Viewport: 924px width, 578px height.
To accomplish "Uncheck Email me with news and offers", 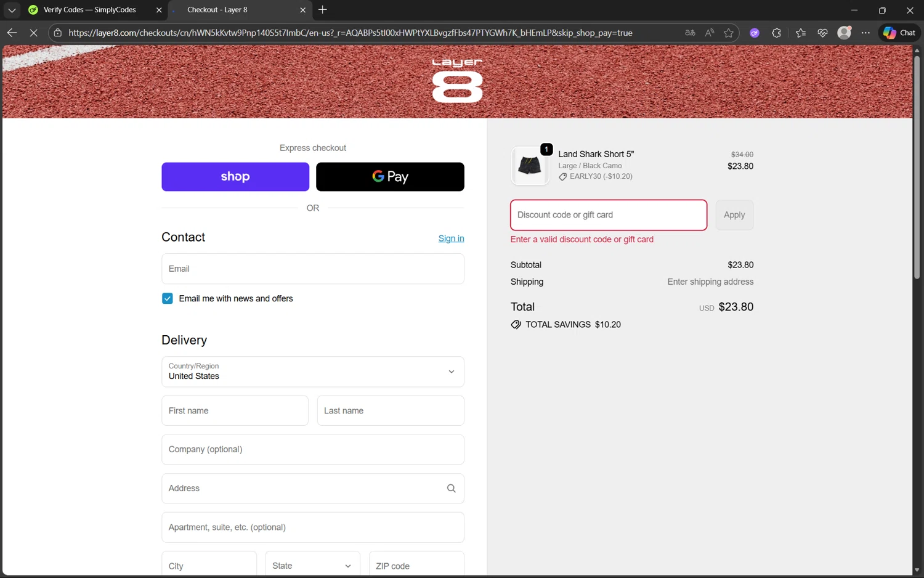I will click(x=168, y=298).
